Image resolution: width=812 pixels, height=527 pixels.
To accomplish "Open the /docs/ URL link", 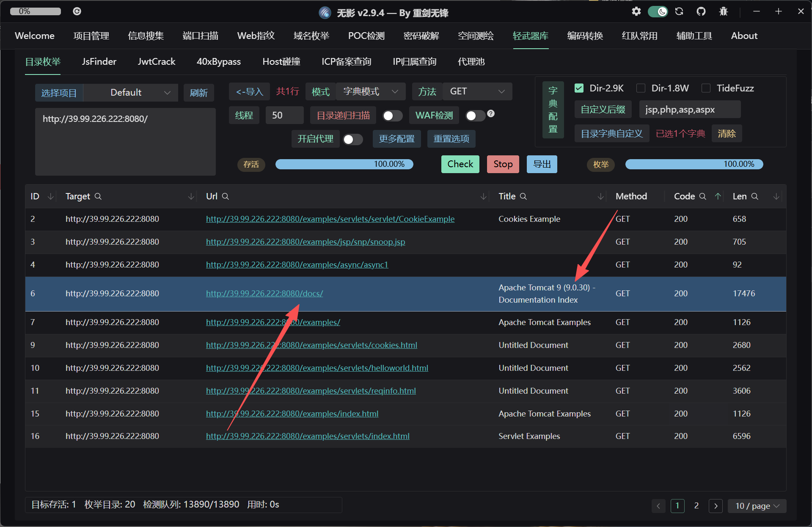I will coord(264,293).
